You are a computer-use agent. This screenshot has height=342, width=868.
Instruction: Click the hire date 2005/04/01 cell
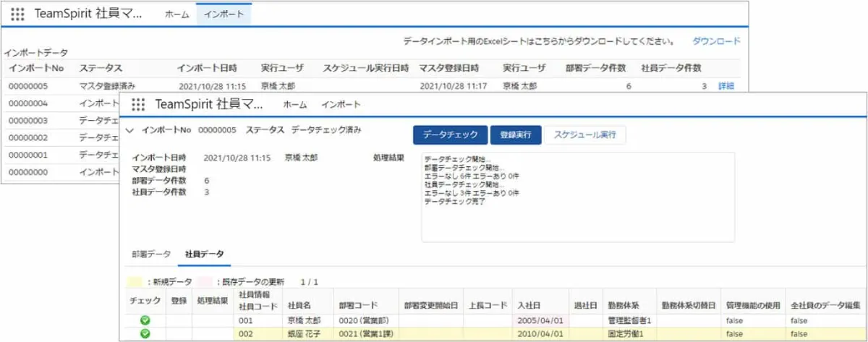540,320
